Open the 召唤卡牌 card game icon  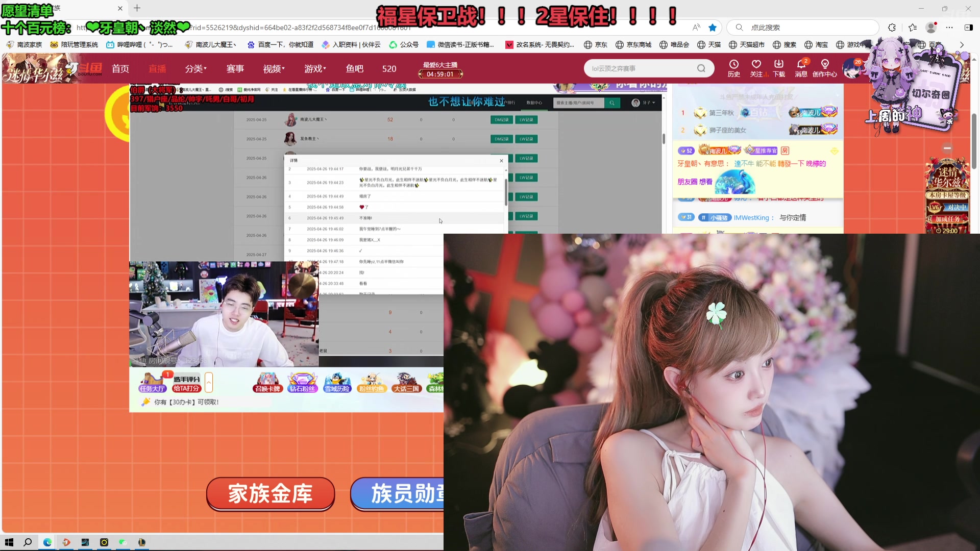coord(267,383)
